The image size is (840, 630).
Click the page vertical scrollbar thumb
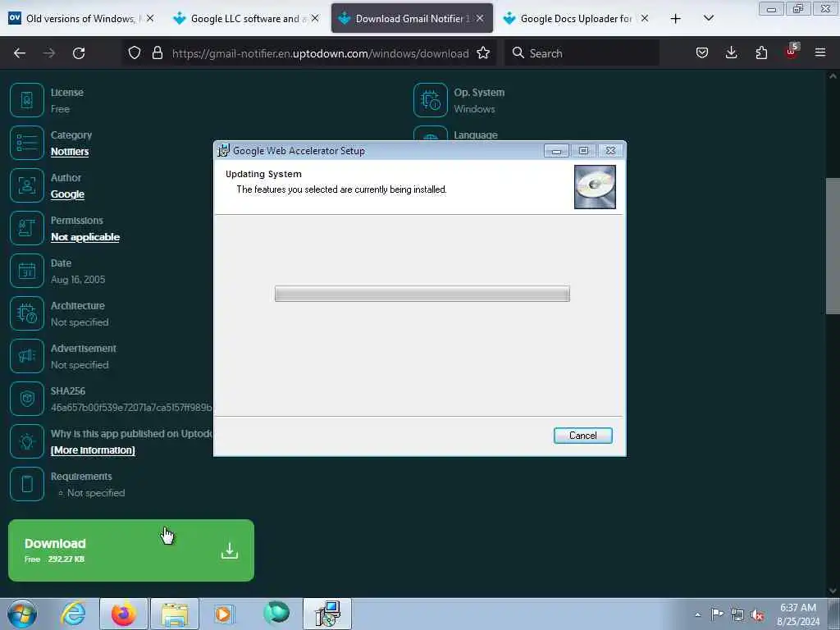[x=833, y=246]
